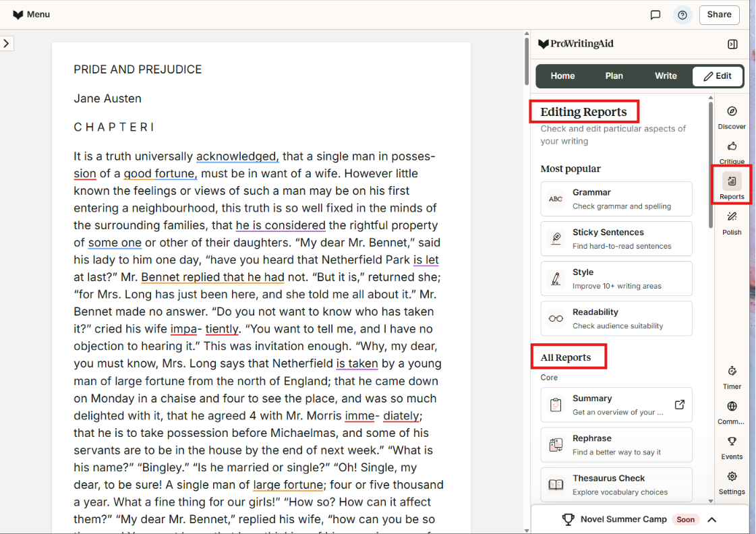Viewport: 756px width, 534px height.
Task: Click underlined "Bennet replied that he had"
Action: coord(212,278)
